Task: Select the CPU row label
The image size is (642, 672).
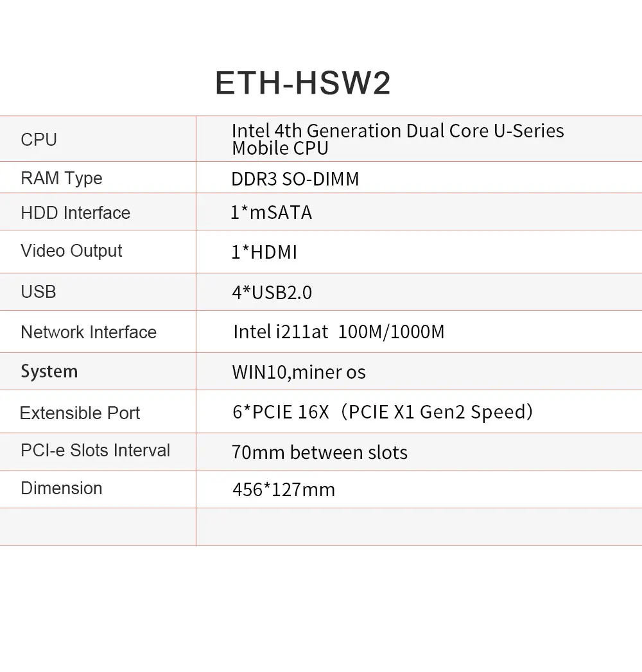Action: [x=39, y=139]
